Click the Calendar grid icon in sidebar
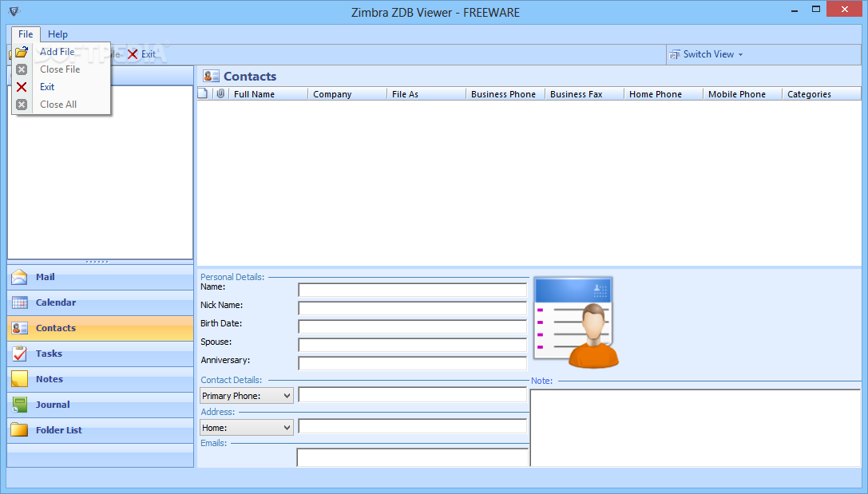868x494 pixels. [19, 302]
